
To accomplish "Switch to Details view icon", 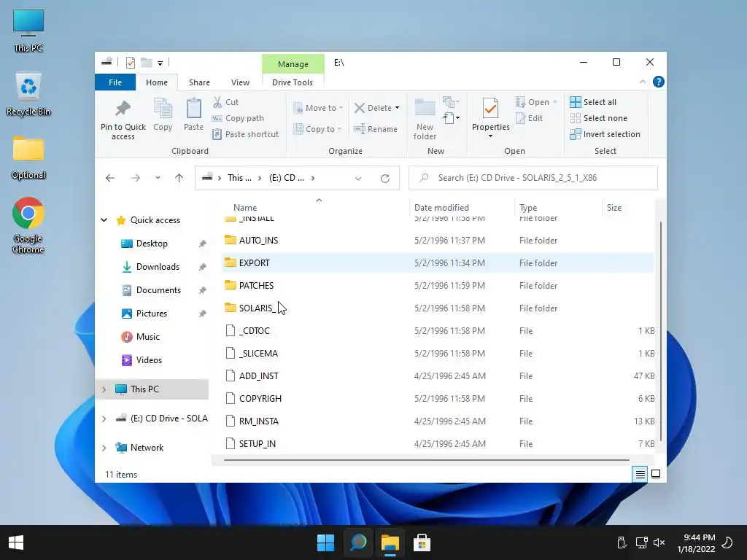I will [640, 474].
